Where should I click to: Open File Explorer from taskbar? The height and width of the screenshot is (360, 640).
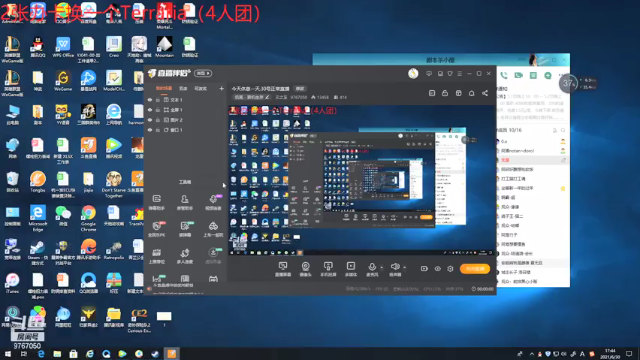57,354
